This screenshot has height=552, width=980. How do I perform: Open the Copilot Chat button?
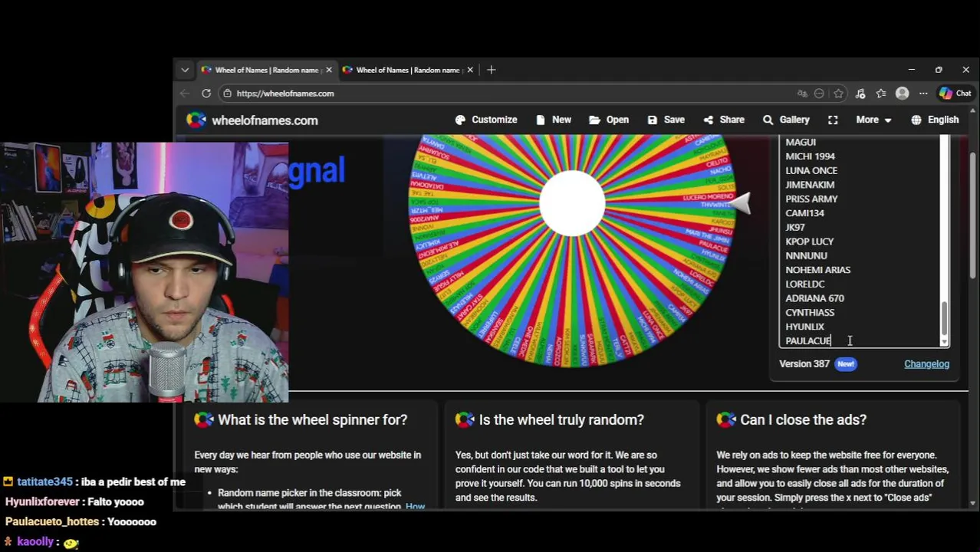pos(955,94)
